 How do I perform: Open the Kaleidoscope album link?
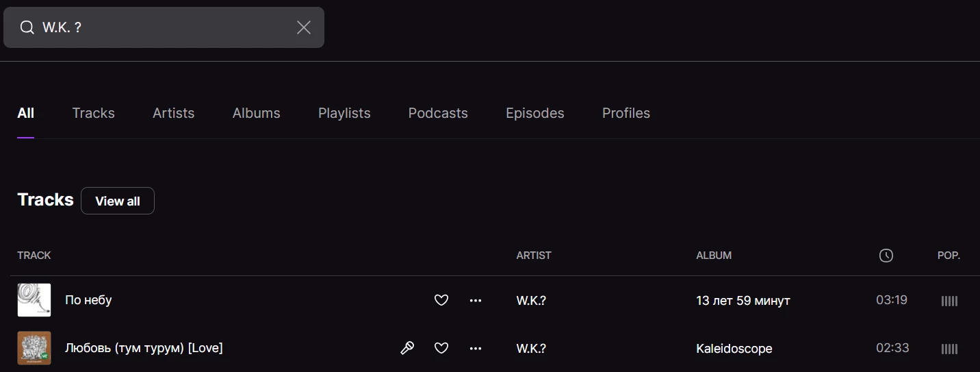pyautogui.click(x=734, y=349)
